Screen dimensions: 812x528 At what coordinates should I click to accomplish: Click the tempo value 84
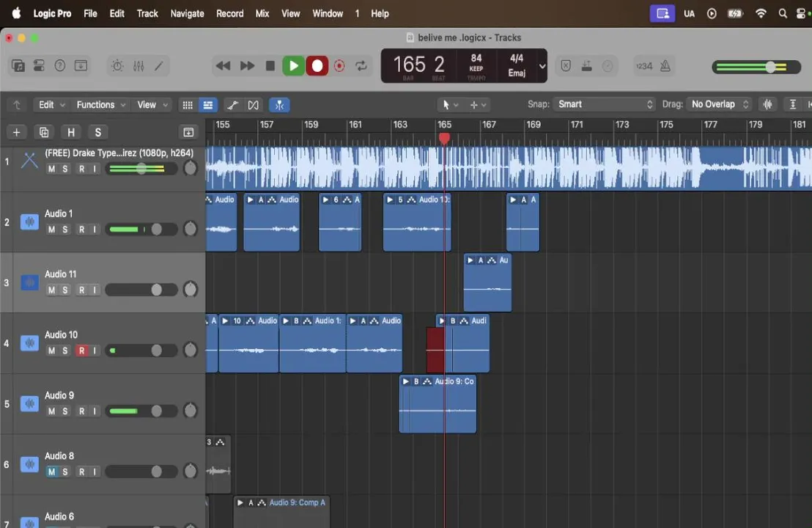pyautogui.click(x=476, y=58)
